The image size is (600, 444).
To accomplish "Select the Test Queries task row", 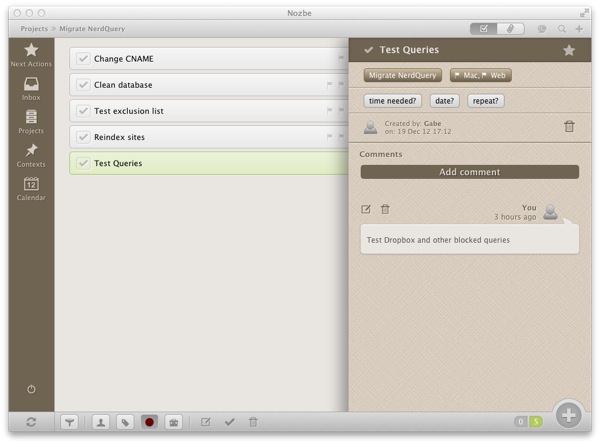I will [x=209, y=163].
